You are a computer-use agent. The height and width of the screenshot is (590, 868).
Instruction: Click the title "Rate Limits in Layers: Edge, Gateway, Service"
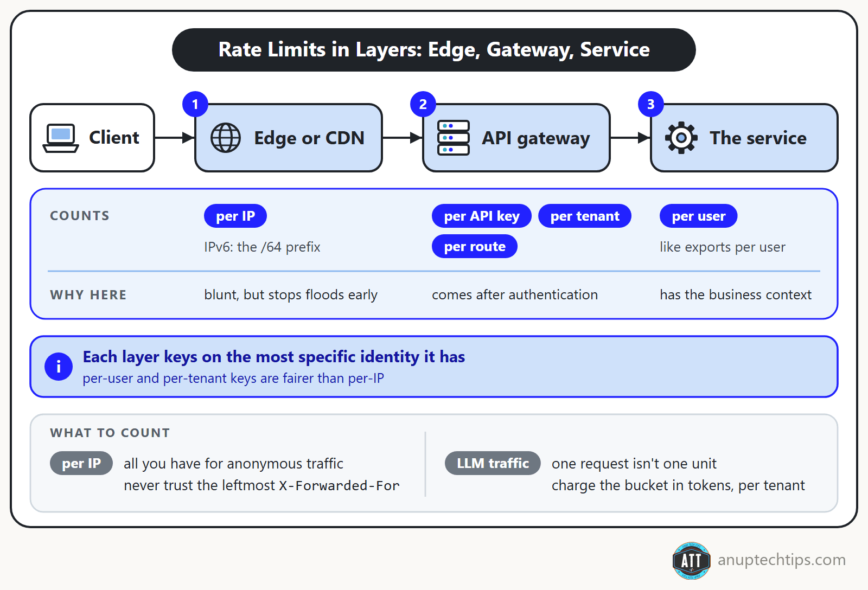[434, 50]
